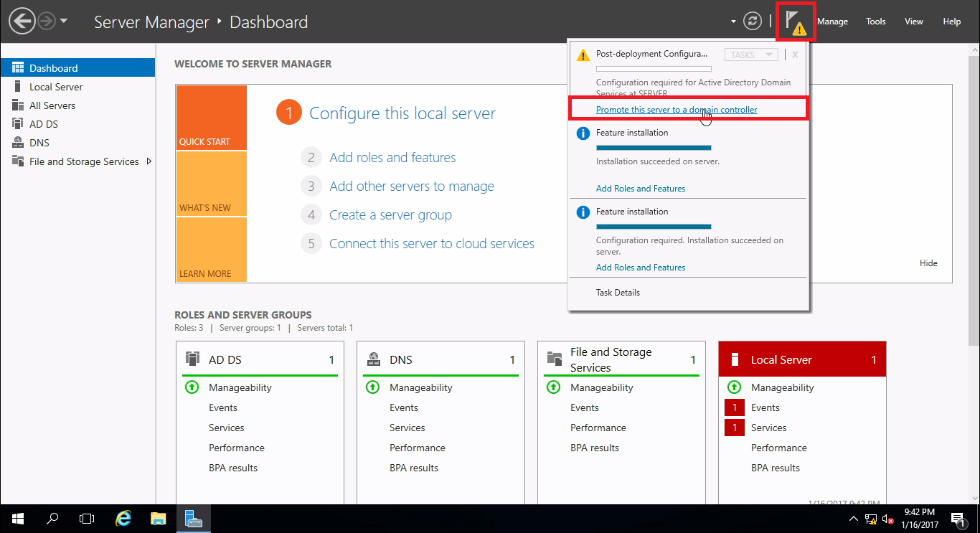Screen dimensions: 980x533
Task: Hide the welcome tile with Hide link
Action: [928, 263]
